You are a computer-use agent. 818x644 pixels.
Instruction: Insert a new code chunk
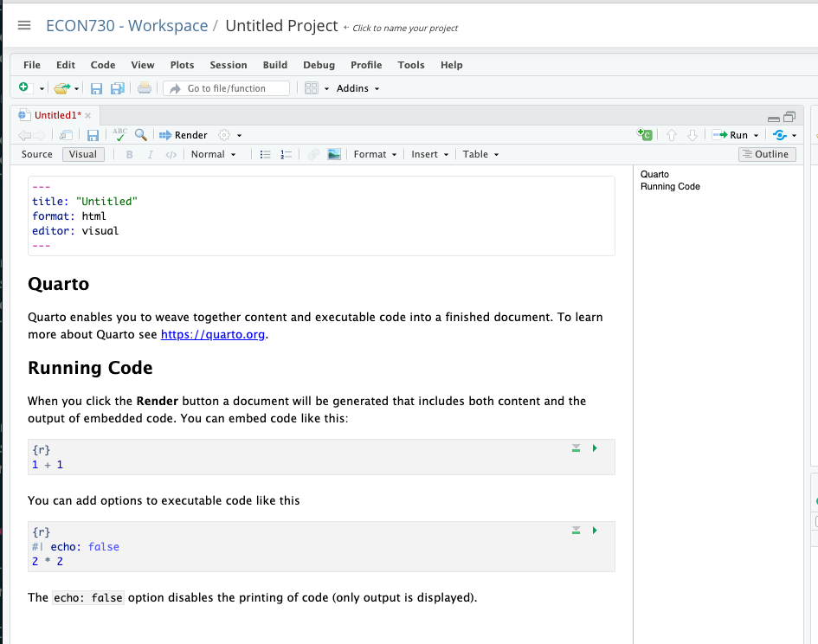coord(644,135)
